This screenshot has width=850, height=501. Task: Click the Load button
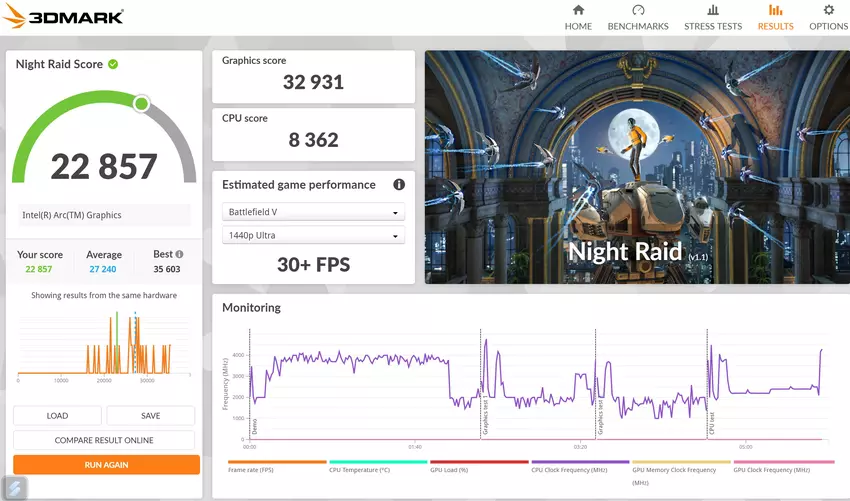pyautogui.click(x=58, y=416)
